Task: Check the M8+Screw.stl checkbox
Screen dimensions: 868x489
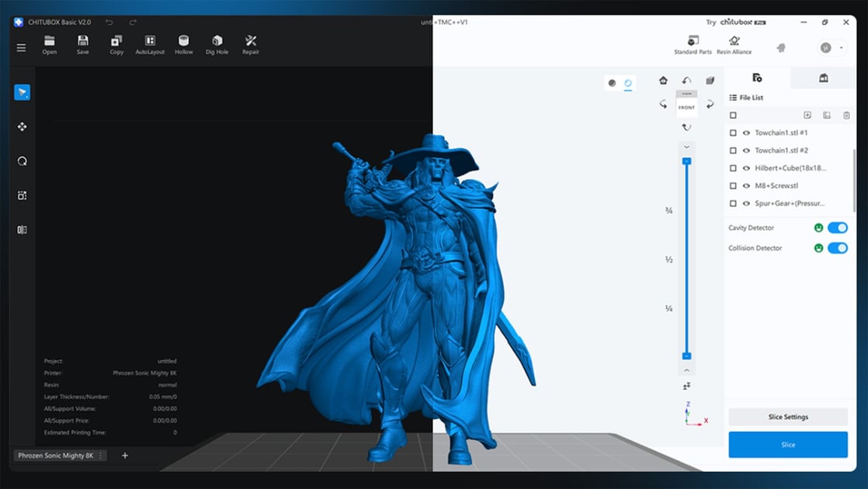Action: 733,186
